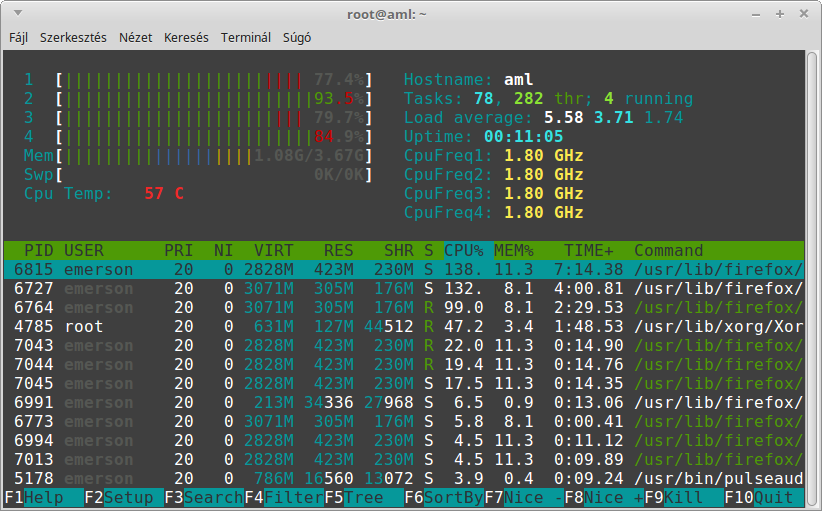This screenshot has width=822, height=511.
Task: Click the CpuFreq4 1.80 GHz line
Action: [x=493, y=213]
